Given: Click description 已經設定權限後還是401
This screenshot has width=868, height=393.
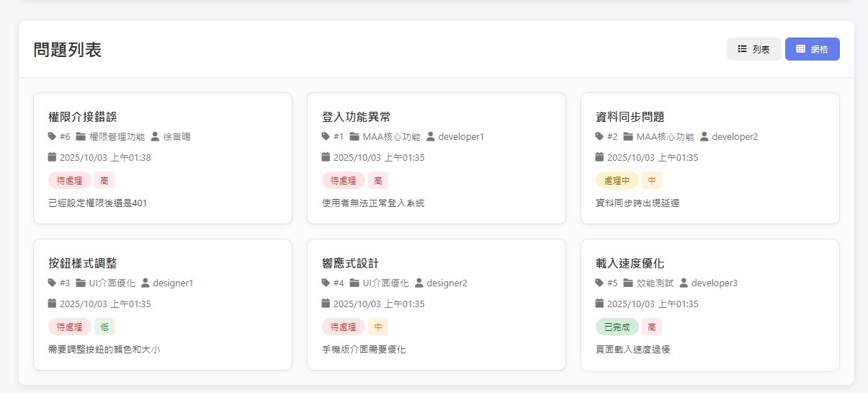Looking at the screenshot, I should point(98,203).
